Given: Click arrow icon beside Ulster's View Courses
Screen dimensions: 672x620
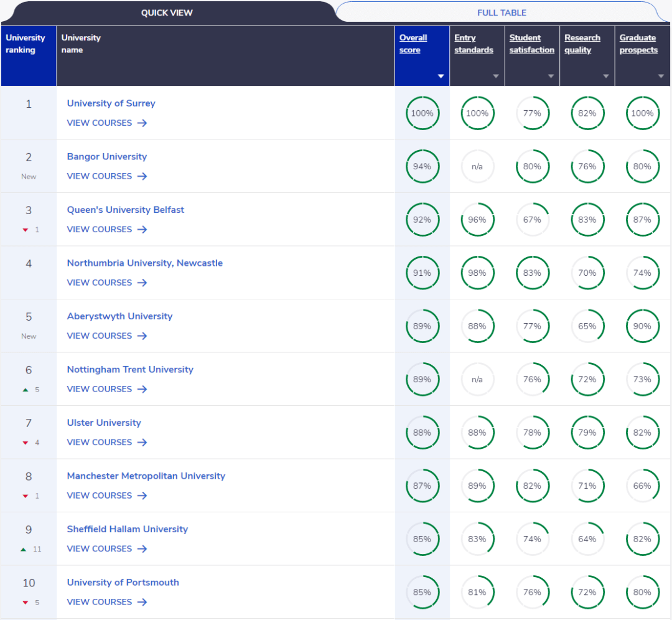Looking at the screenshot, I should coord(142,443).
